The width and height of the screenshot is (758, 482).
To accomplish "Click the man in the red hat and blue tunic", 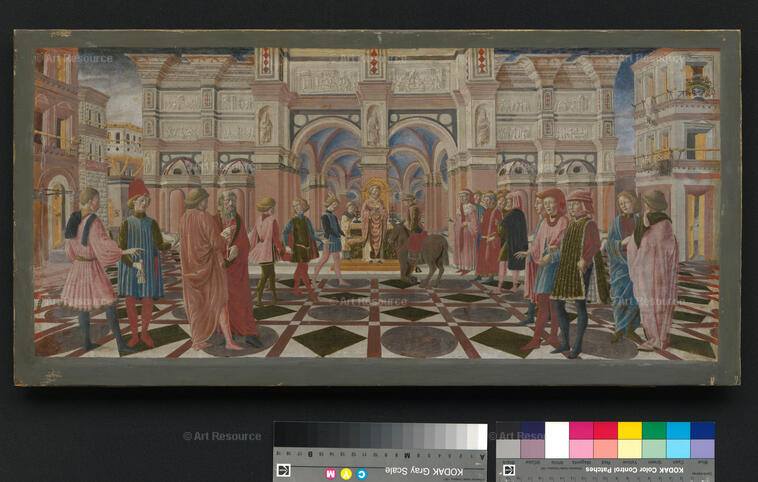I will click(141, 263).
